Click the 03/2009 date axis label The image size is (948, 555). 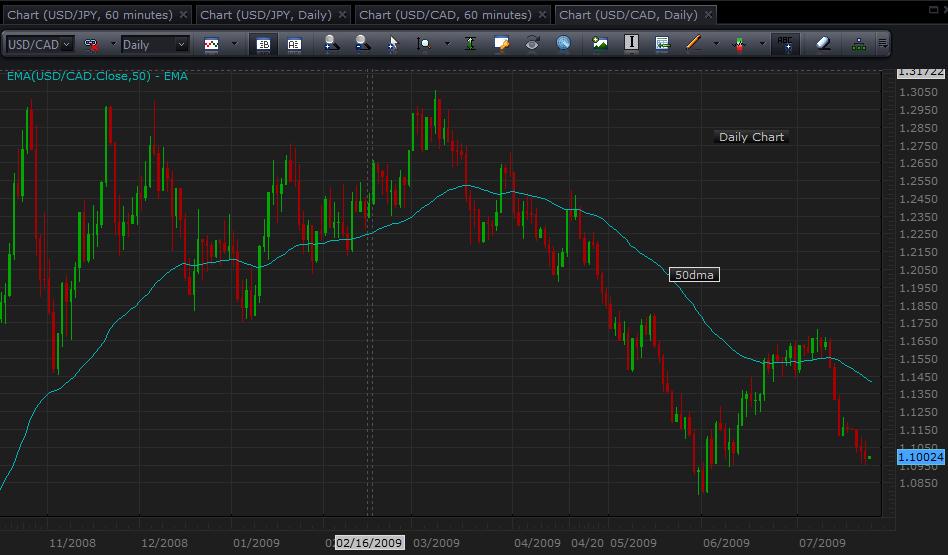[436, 543]
